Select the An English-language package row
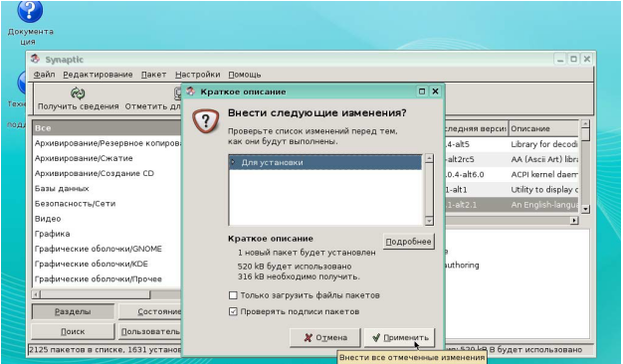 point(511,205)
